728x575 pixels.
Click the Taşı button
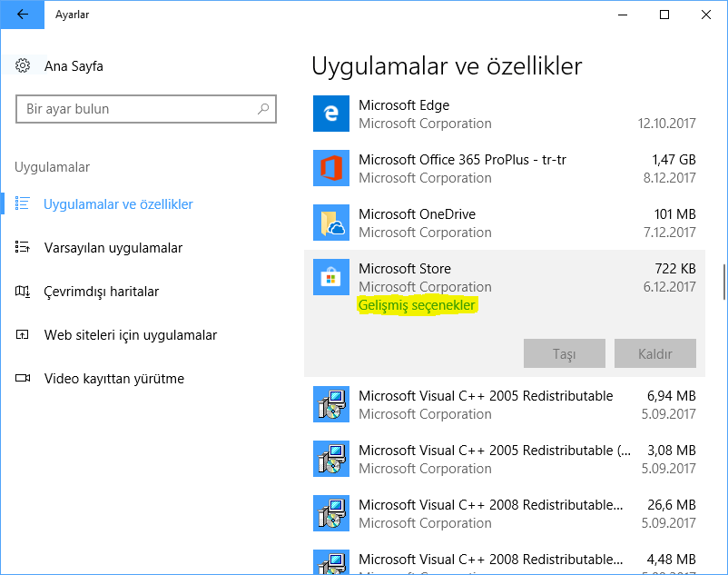(x=564, y=353)
